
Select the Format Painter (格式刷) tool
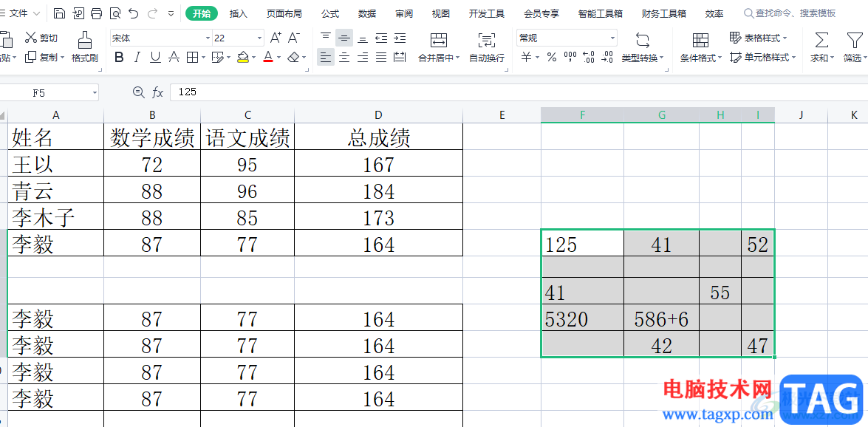[85, 47]
